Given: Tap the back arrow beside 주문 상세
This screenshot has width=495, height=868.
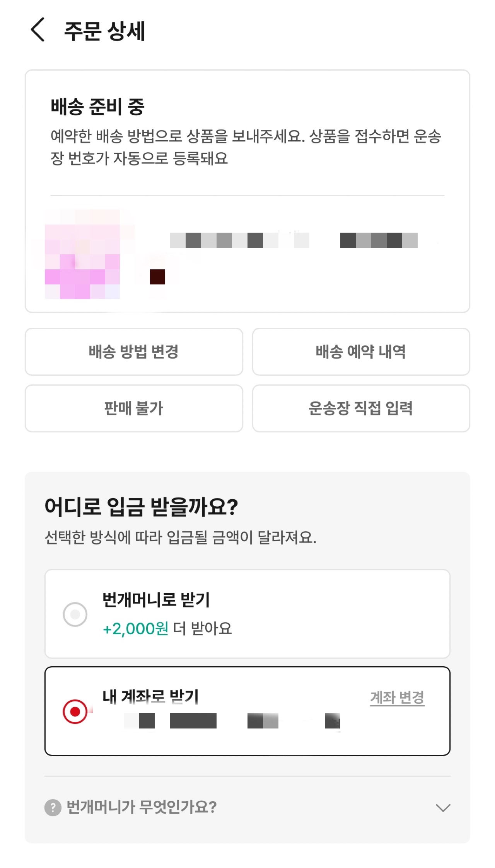Looking at the screenshot, I should click(x=38, y=30).
